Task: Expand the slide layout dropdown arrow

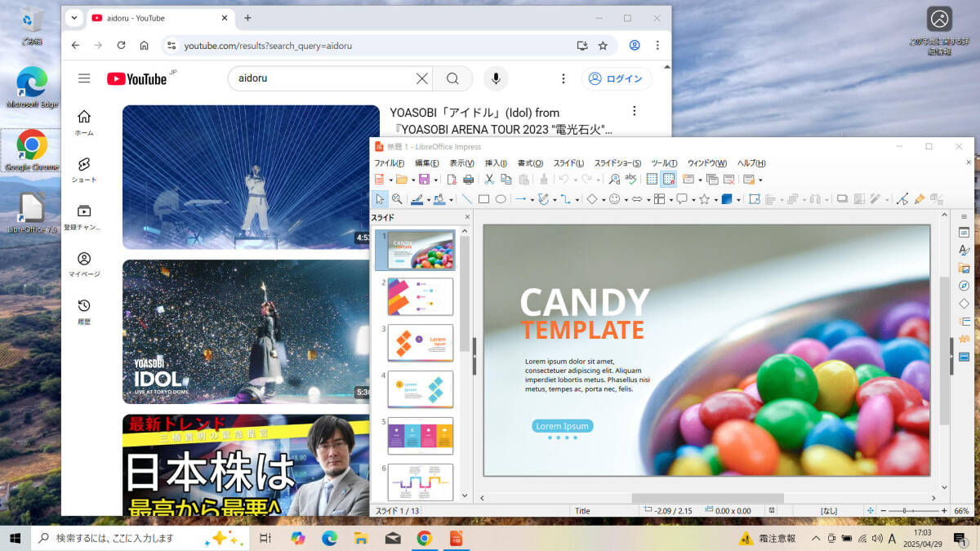Action: tap(760, 180)
